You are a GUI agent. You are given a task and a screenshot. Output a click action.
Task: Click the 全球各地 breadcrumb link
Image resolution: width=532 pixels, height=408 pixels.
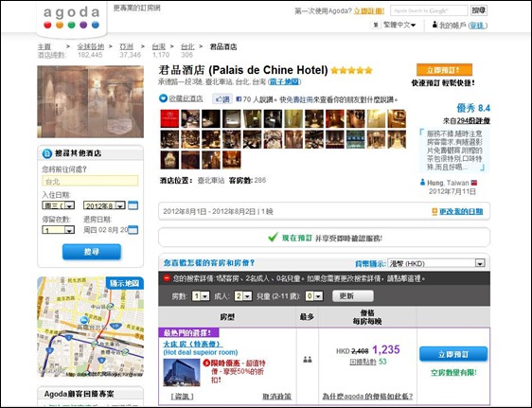[90, 46]
